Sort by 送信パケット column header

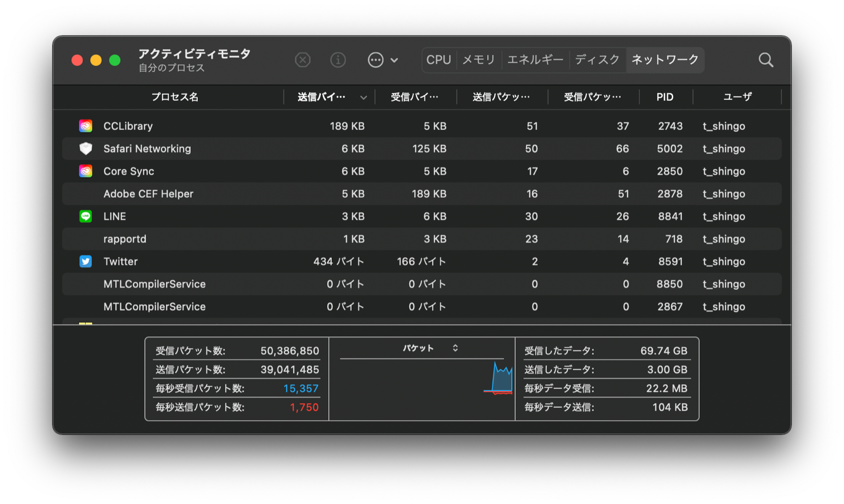point(501,97)
